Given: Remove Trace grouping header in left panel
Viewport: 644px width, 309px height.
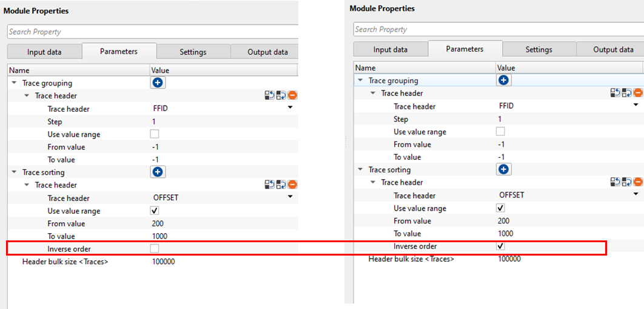Looking at the screenshot, I should click(x=292, y=95).
